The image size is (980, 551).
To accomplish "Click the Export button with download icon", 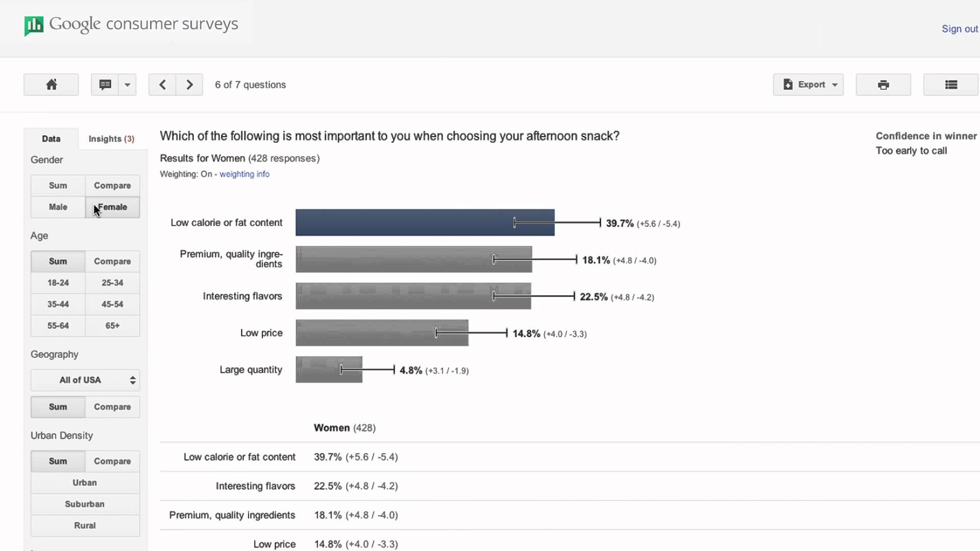I will [805, 84].
